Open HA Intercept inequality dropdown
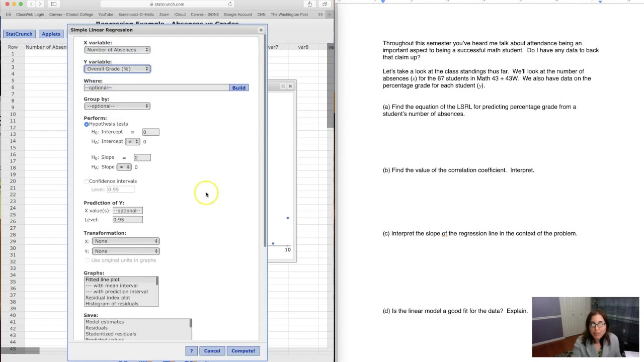 (132, 142)
